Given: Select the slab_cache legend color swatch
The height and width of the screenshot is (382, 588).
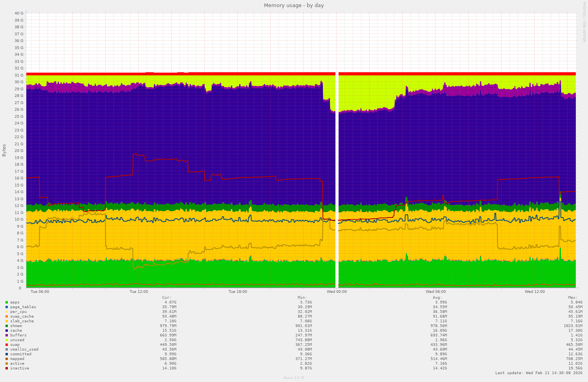Looking at the screenshot, I should point(7,321).
